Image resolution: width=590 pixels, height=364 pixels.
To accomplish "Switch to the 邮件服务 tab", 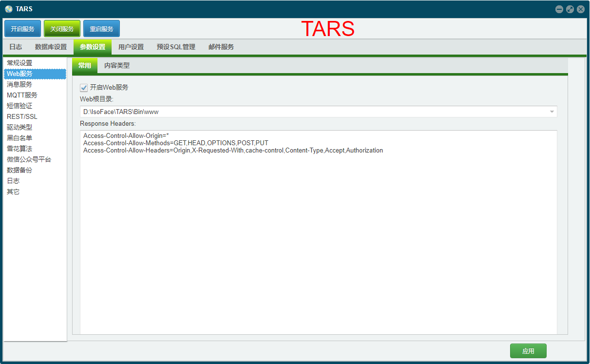I will [221, 47].
